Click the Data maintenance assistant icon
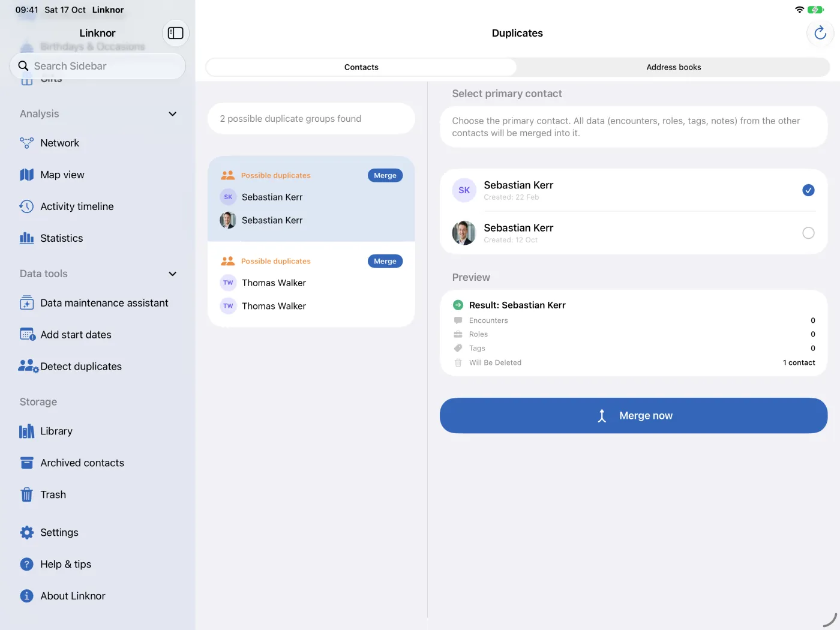840x630 pixels. pos(26,303)
